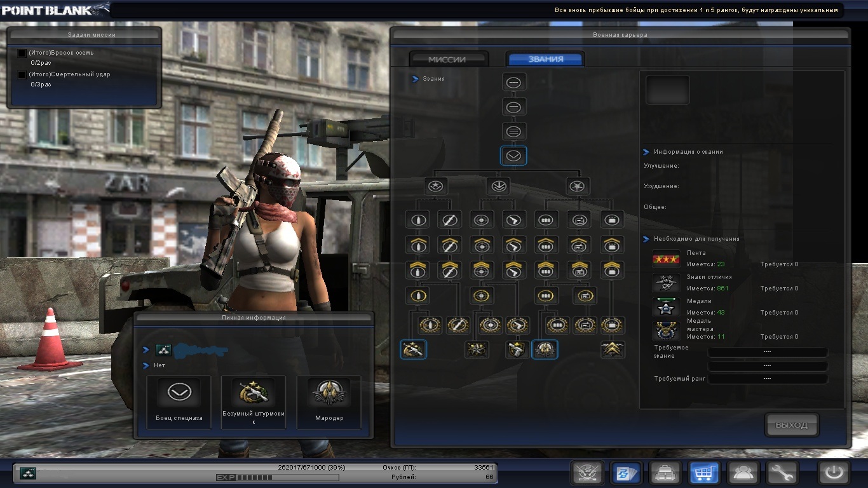Open the shop via the shopping cart icon
Viewport: 868px width, 488px height.
[703, 473]
